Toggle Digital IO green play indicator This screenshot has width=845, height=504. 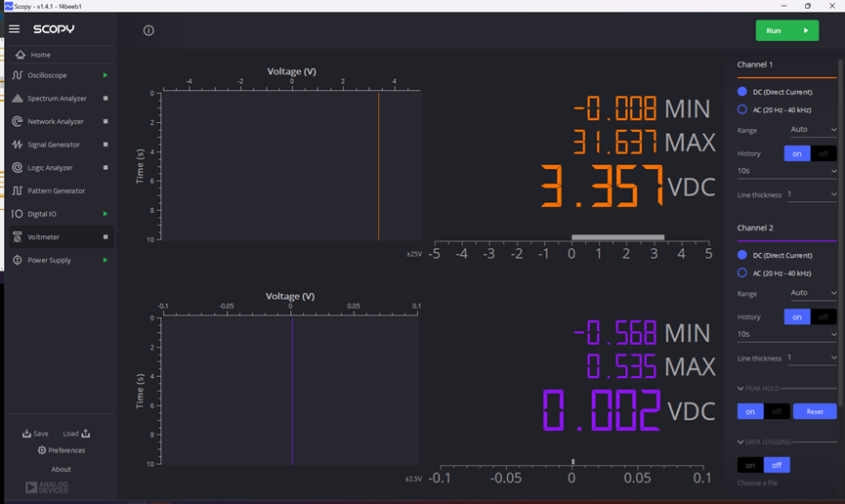point(106,214)
